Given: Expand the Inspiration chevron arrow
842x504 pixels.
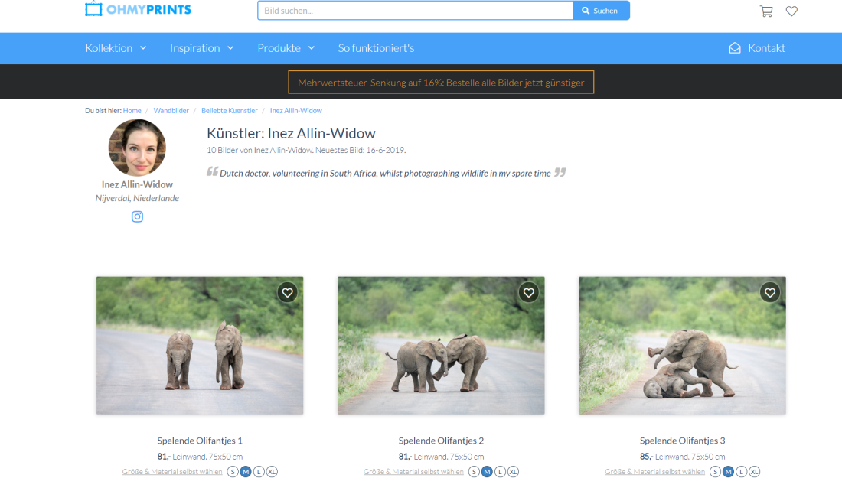Looking at the screenshot, I should (x=230, y=47).
